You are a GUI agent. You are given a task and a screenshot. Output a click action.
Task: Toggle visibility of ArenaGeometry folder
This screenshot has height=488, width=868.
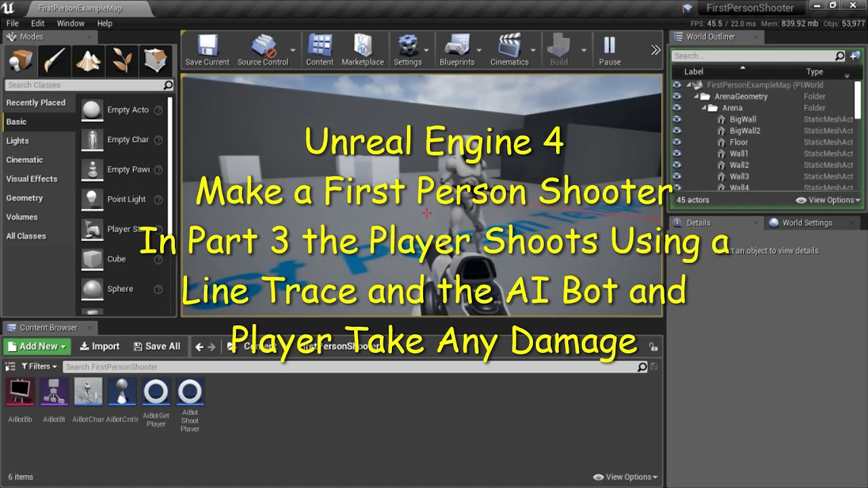(x=677, y=96)
